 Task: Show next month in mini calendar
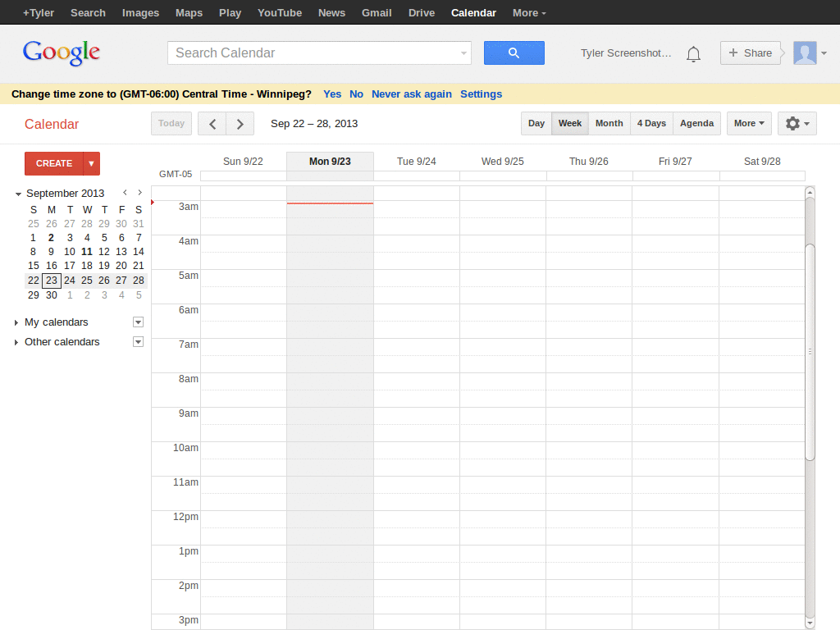[139, 192]
